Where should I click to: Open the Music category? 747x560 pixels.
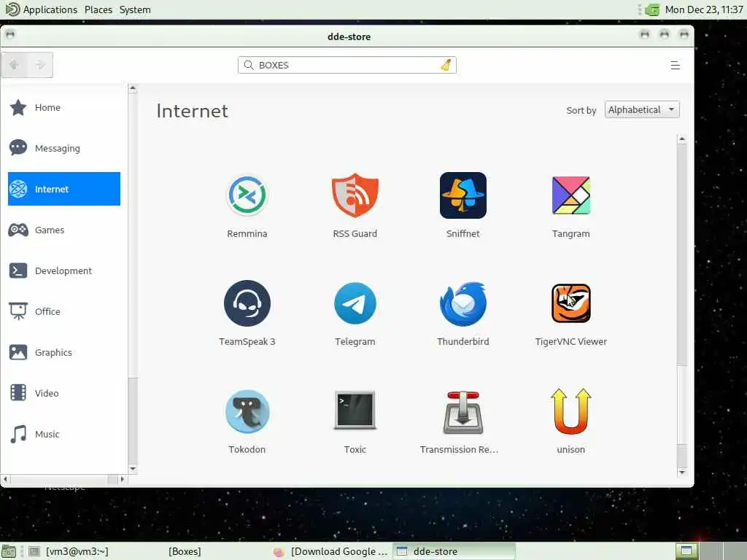coord(64,434)
